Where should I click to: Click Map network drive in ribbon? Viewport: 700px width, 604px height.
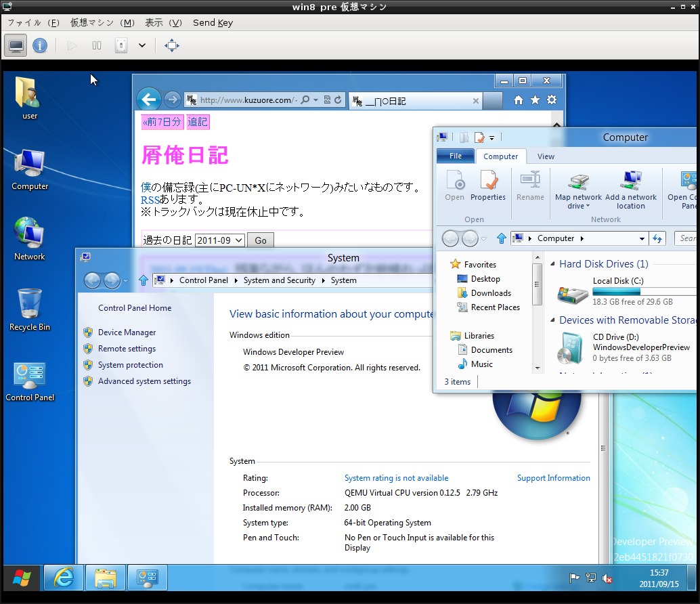tap(579, 189)
